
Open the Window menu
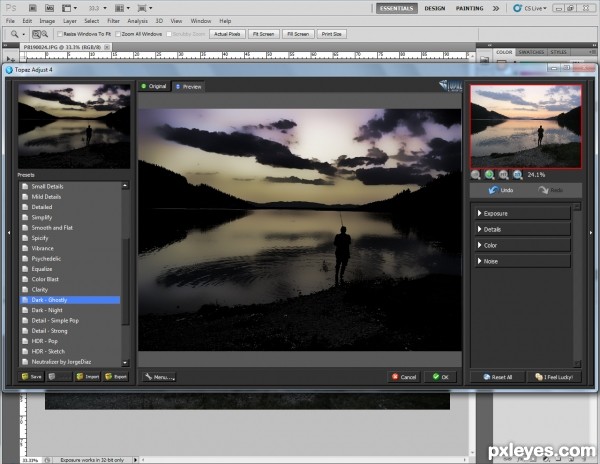pos(201,21)
